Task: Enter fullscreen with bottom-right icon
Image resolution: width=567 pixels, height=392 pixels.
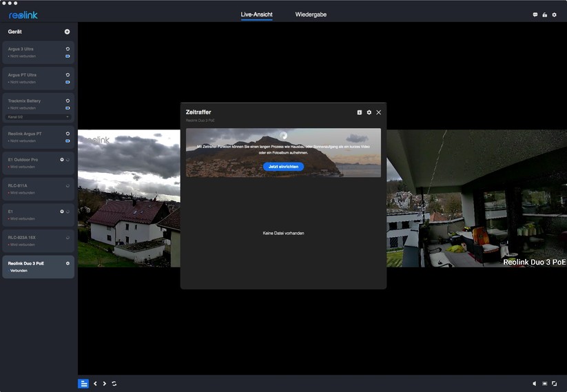Action: pyautogui.click(x=554, y=384)
